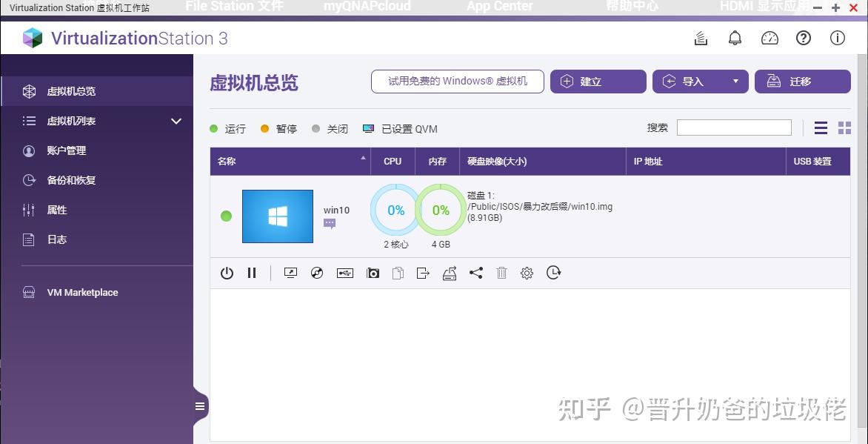
Task: Open the 导入 dropdown arrow
Action: coord(735,82)
